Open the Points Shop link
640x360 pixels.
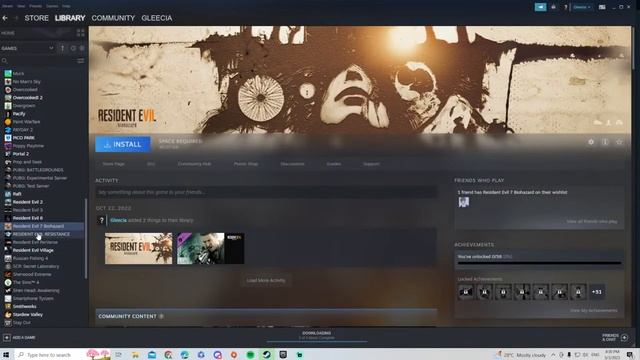tap(246, 164)
